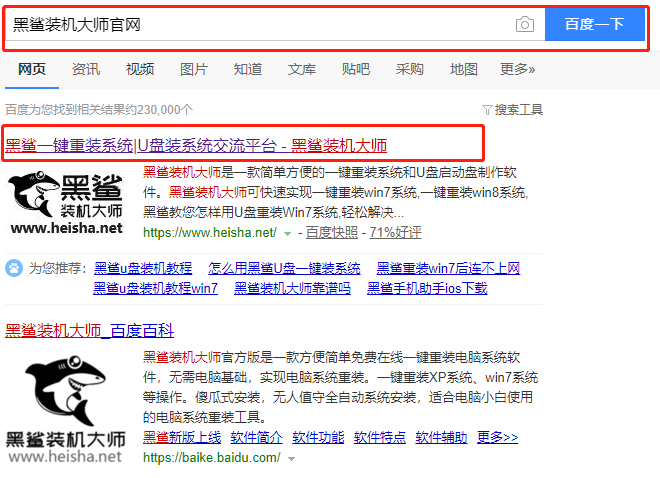Viewport: 660px width, 478px height.
Task: Open recommended link 黑鲨装机大师靠谱吗
Action: (292, 288)
